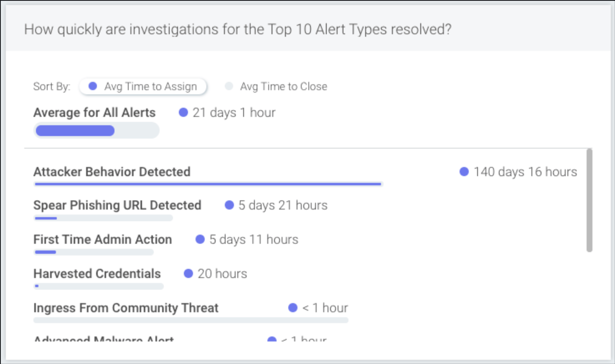Image resolution: width=615 pixels, height=364 pixels.
Task: Click the alert list vertical scrollbar
Action: point(590,200)
